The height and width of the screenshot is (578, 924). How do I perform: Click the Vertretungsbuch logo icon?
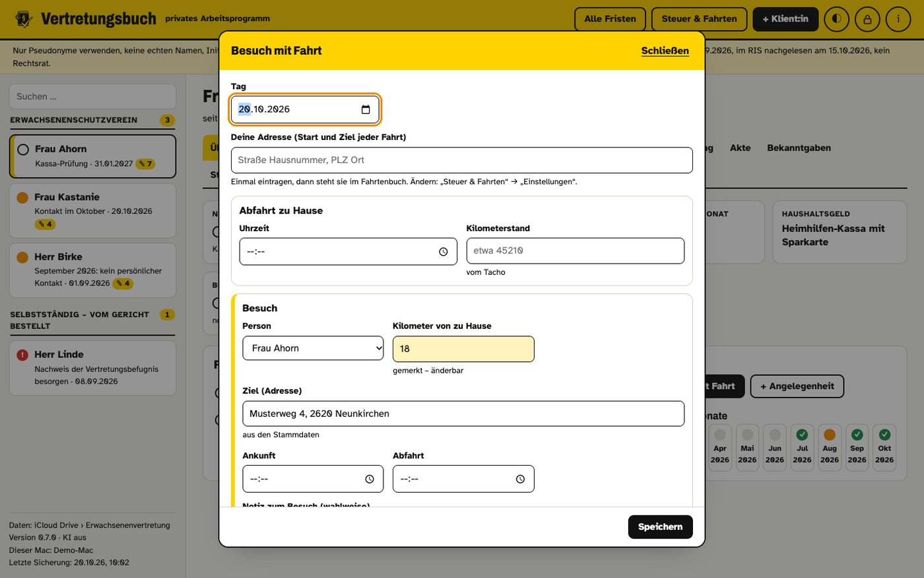[x=24, y=19]
